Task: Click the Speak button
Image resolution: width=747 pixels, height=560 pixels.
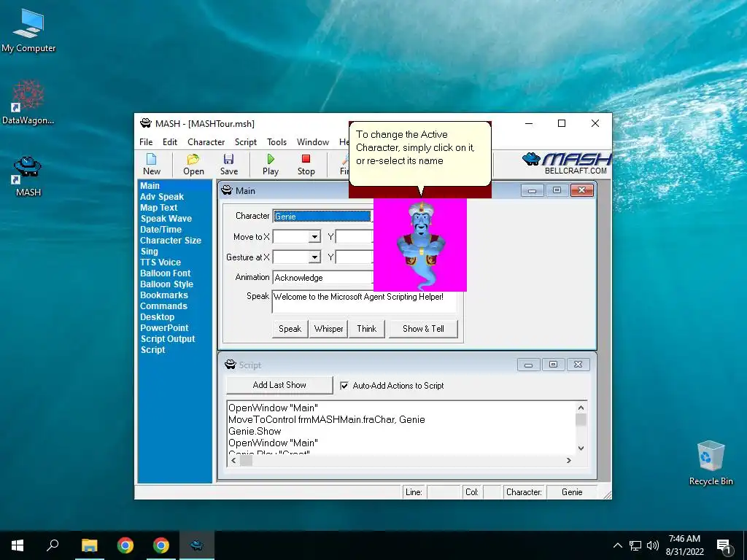Action: (290, 329)
